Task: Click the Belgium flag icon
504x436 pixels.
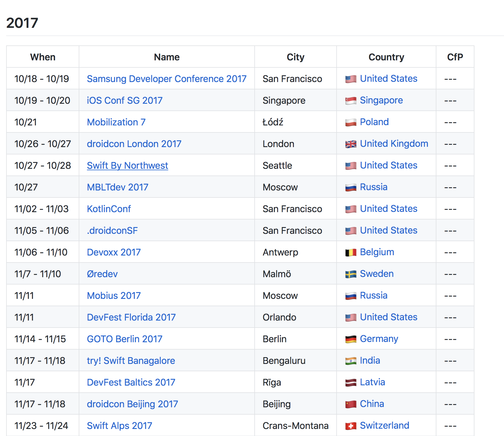Action: click(x=351, y=253)
